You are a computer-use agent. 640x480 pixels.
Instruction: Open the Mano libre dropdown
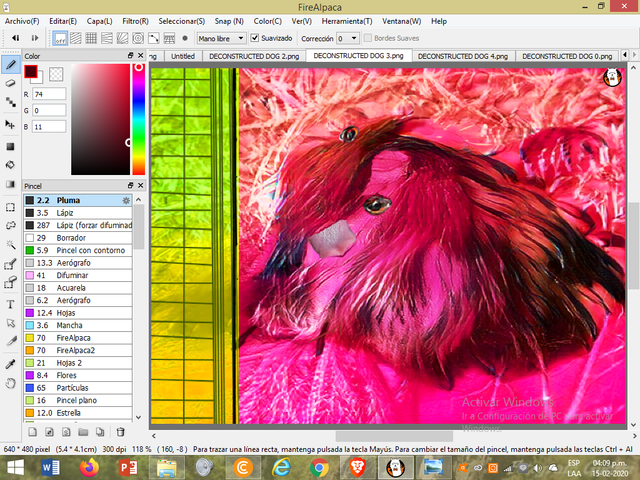[x=221, y=38]
